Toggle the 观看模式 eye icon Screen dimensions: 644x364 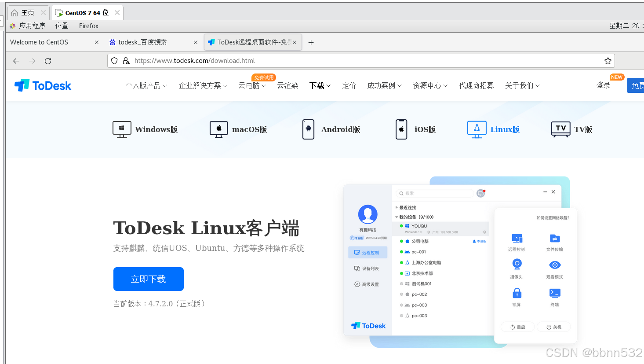pyautogui.click(x=554, y=265)
